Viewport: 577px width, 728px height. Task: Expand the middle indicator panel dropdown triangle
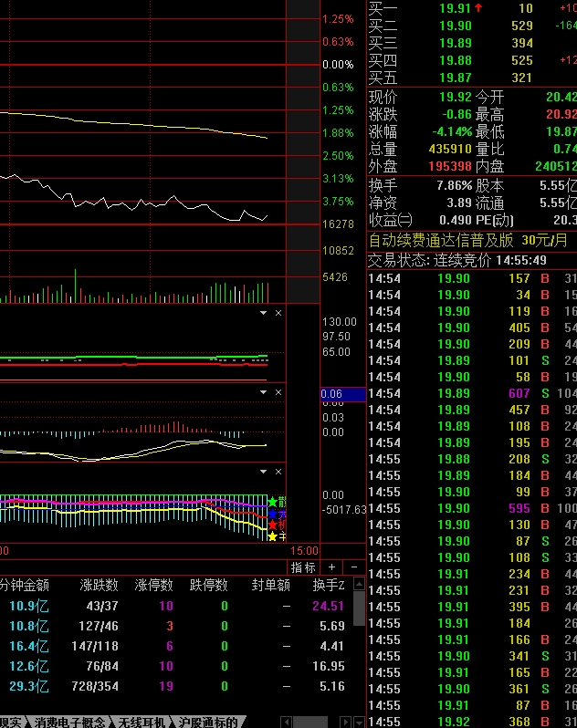click(x=264, y=392)
